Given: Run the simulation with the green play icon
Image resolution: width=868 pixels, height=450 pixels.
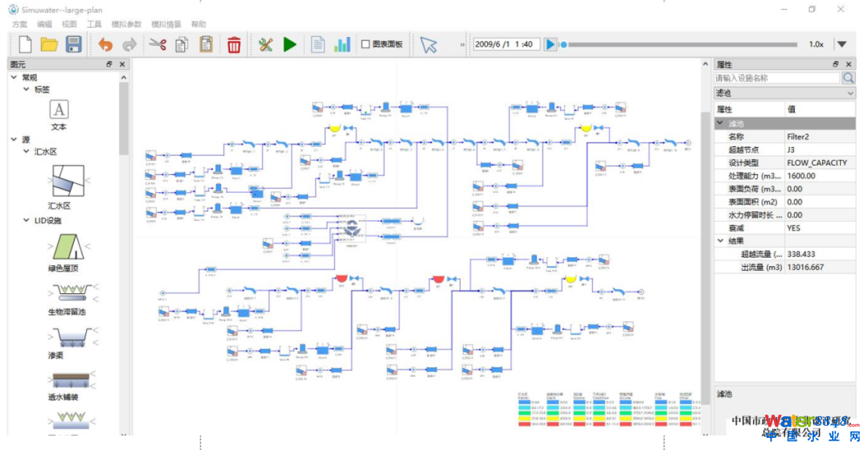Looking at the screenshot, I should (290, 45).
